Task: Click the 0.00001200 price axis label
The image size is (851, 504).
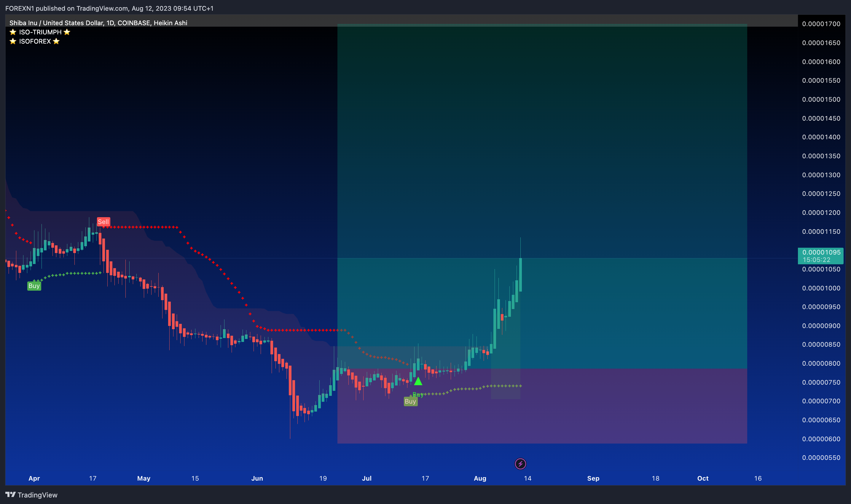Action: (821, 213)
